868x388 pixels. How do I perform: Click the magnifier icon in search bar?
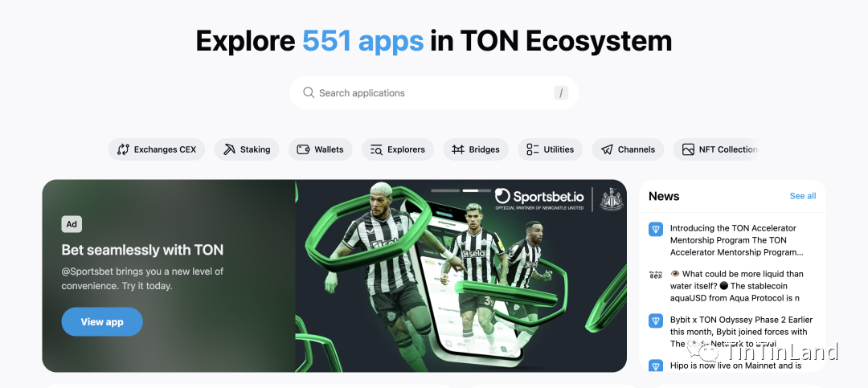[309, 92]
